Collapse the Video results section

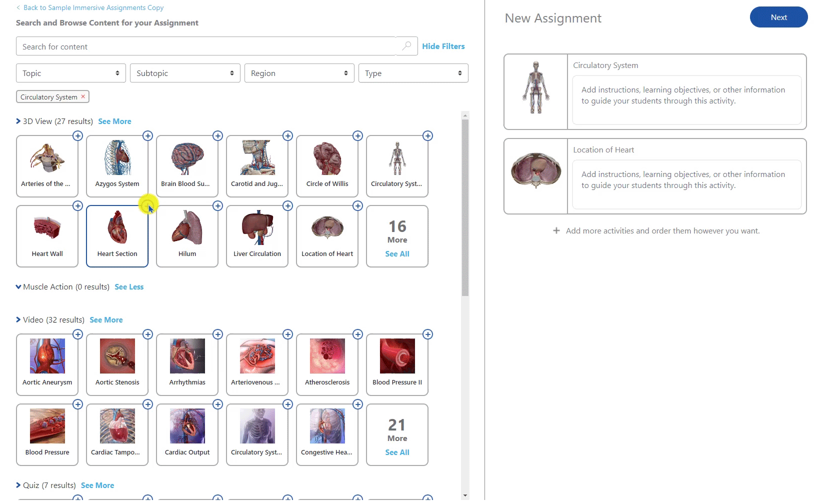point(18,319)
